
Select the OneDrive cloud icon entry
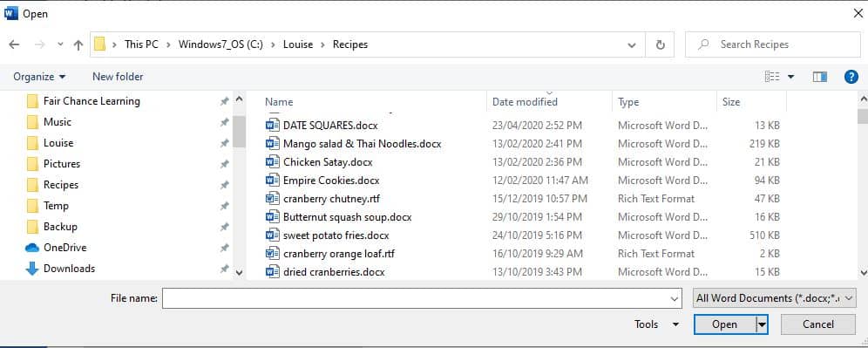click(x=32, y=248)
